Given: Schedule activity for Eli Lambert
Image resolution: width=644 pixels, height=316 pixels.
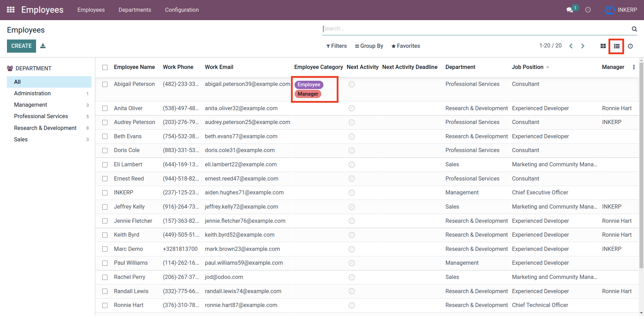Looking at the screenshot, I should (351, 165).
